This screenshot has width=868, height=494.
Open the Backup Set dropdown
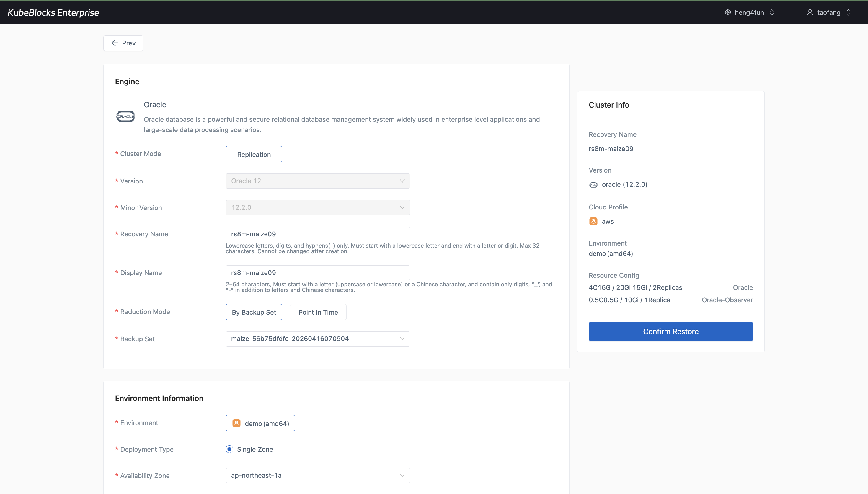(318, 339)
